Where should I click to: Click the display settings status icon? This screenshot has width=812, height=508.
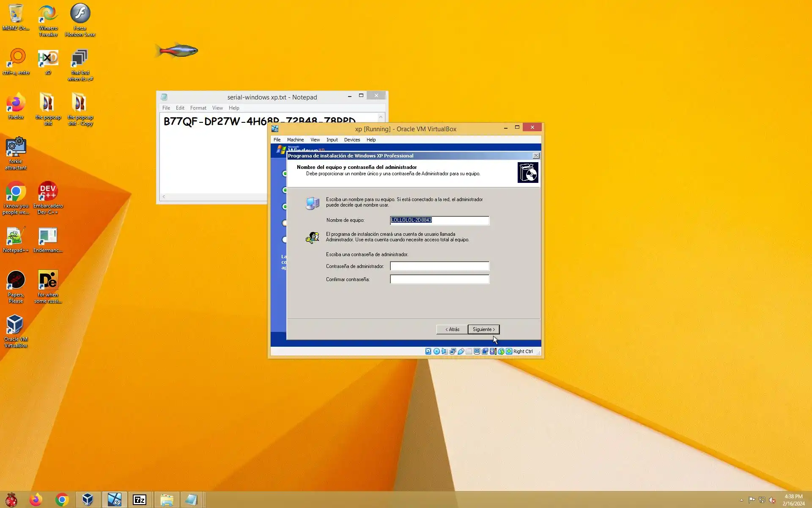[x=477, y=351]
